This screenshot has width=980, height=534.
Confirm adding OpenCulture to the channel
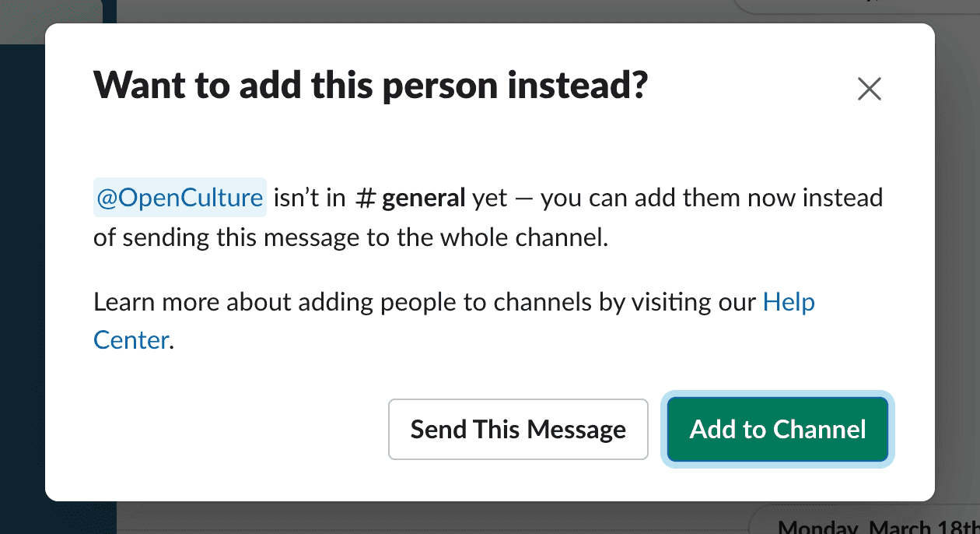tap(776, 429)
